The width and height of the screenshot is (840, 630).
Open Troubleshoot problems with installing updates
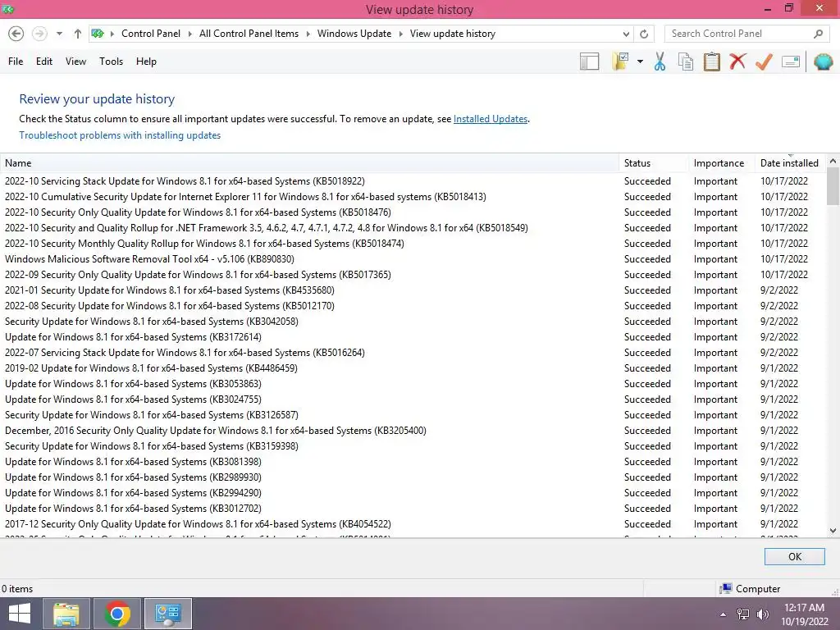(120, 135)
